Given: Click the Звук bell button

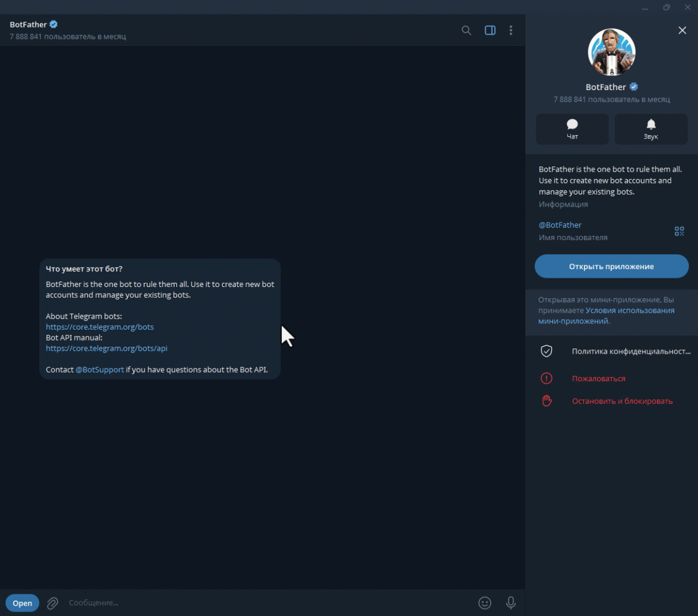Looking at the screenshot, I should (651, 129).
